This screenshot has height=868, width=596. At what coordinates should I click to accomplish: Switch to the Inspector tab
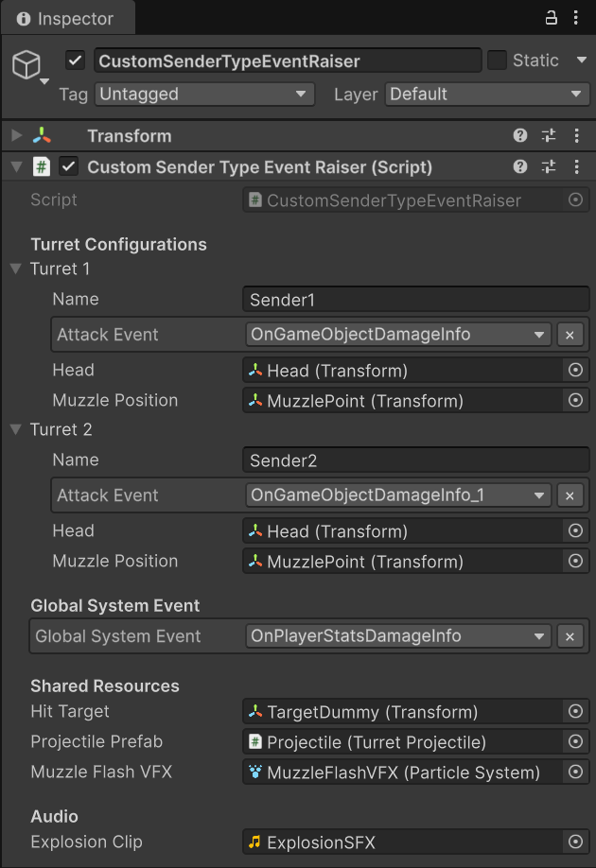[x=66, y=17]
